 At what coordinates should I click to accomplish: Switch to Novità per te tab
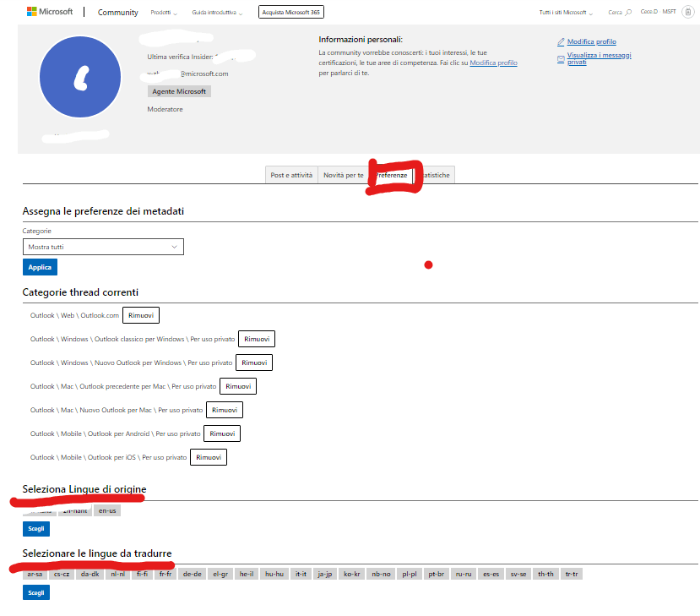tap(344, 175)
